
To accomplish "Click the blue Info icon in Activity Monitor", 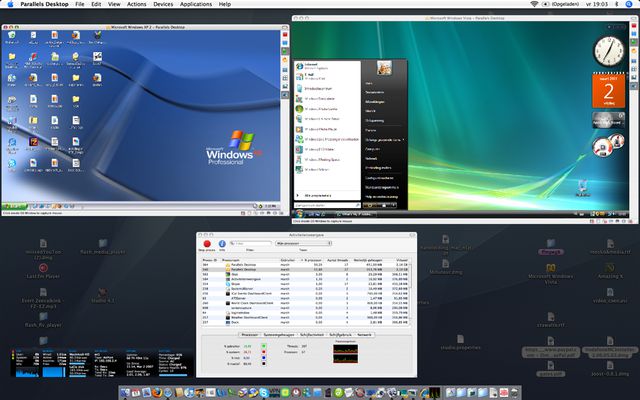I will click(222, 244).
